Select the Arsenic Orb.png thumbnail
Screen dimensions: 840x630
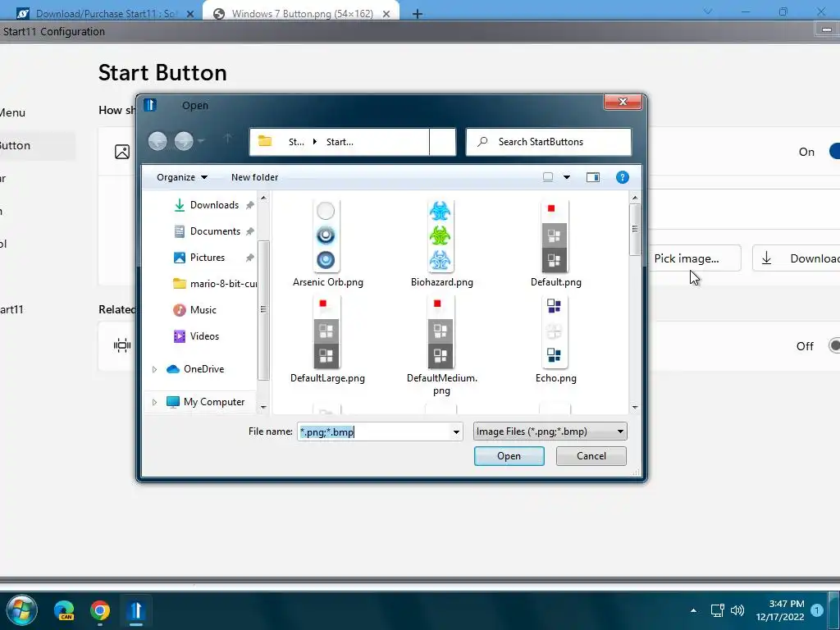coord(326,235)
